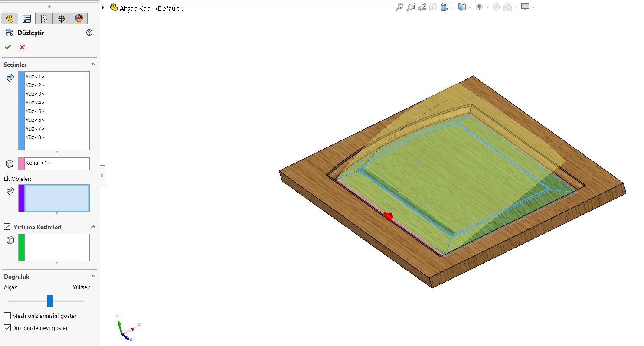Viewport: 644px width, 346px height.
Task: Click the Hide/Show Items eye icon
Action: click(479, 7)
